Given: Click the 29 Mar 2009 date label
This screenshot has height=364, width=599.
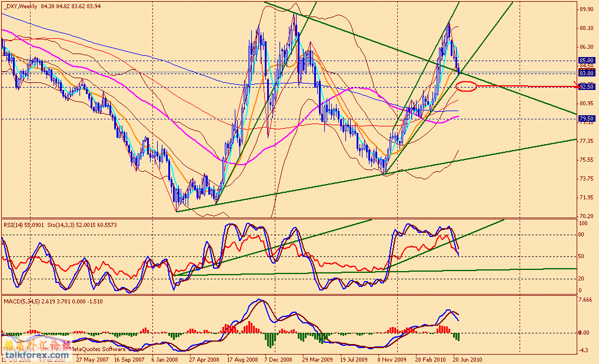Looking at the screenshot, I should click(318, 359).
